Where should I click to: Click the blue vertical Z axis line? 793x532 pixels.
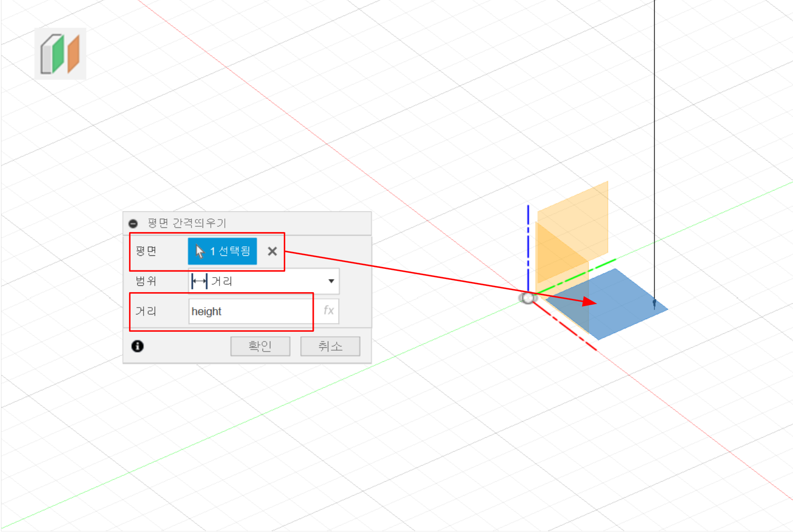tap(528, 248)
